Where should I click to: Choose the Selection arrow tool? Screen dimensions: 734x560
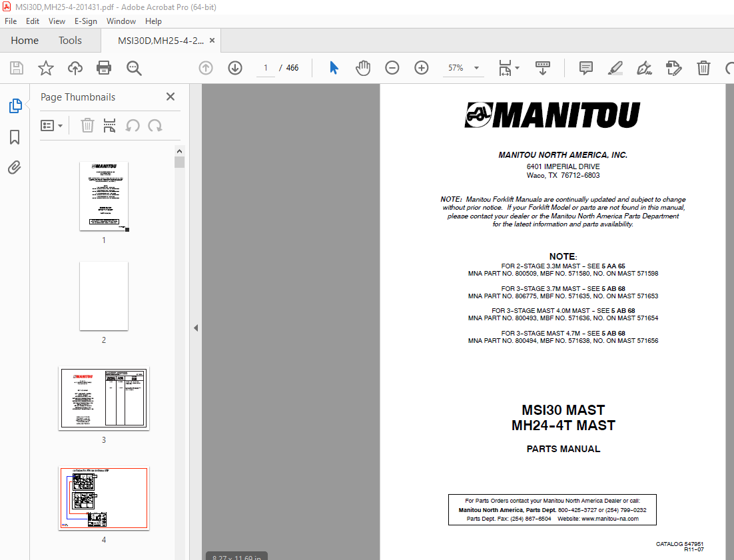[334, 68]
